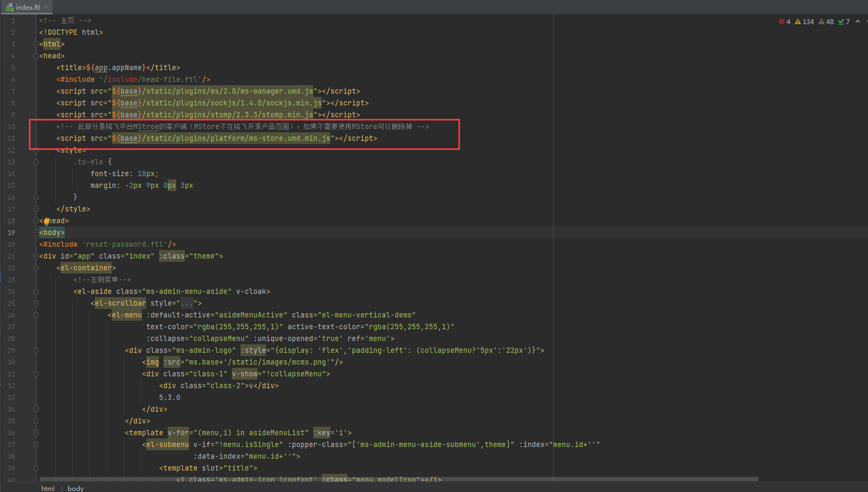Jump to previous highlighted error arrow

pos(858,21)
